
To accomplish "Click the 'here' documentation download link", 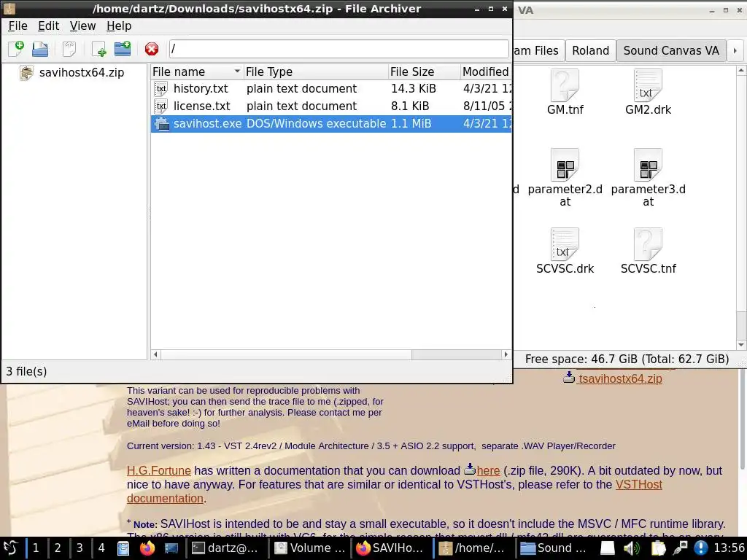I will coord(488,470).
